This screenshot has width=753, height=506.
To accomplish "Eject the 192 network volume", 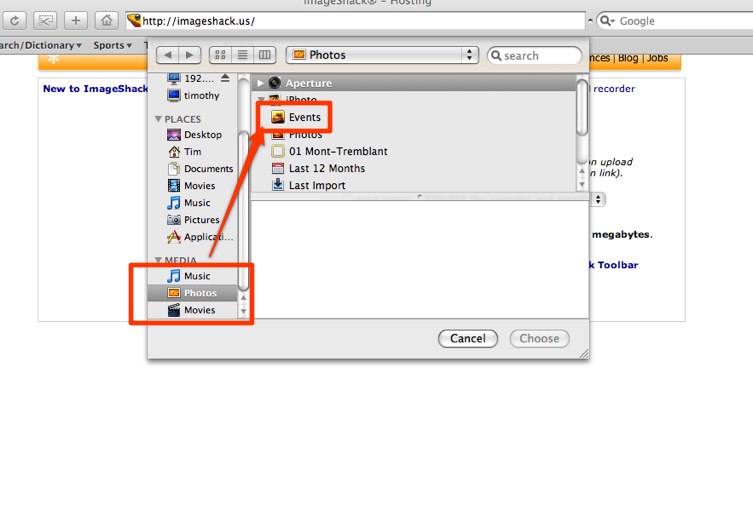I will point(225,78).
